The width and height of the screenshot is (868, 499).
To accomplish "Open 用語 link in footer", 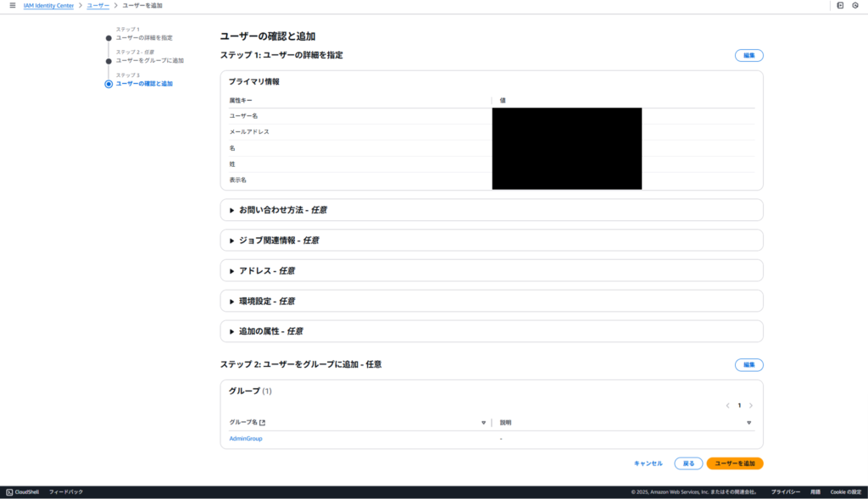I will 815,492.
